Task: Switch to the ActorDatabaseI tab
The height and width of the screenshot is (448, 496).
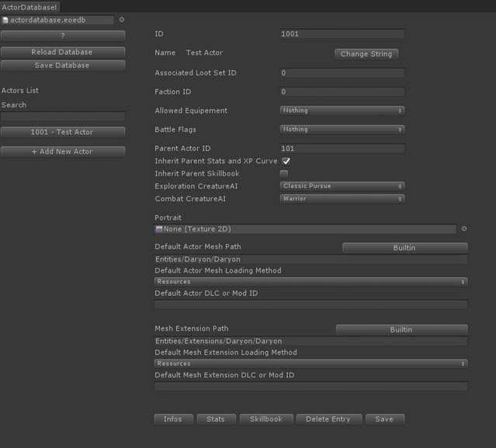Action: tap(29, 7)
